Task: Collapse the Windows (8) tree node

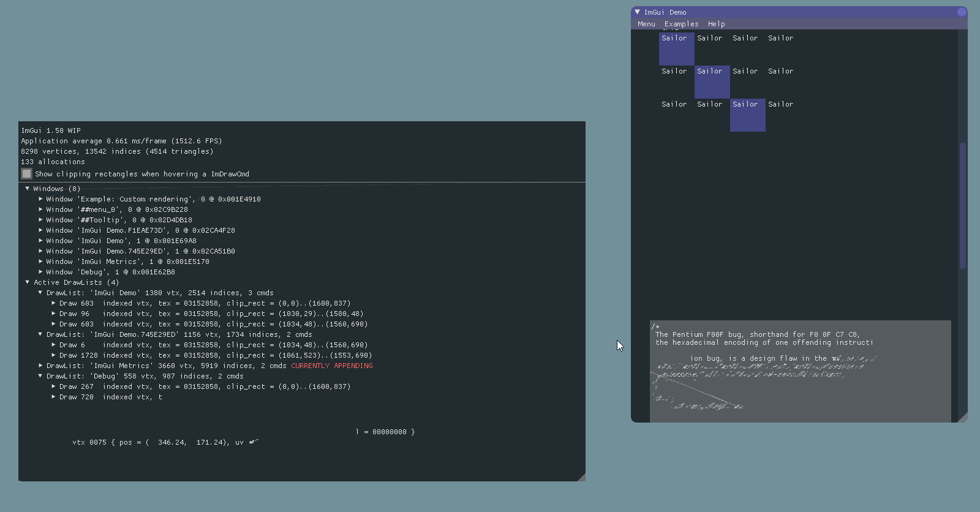Action: [x=28, y=189]
